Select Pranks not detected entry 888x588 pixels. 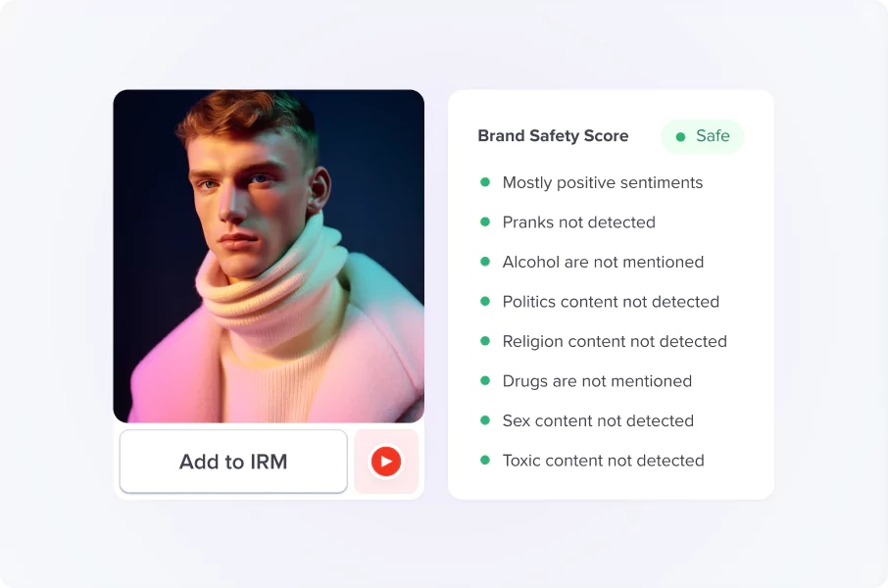tap(579, 222)
